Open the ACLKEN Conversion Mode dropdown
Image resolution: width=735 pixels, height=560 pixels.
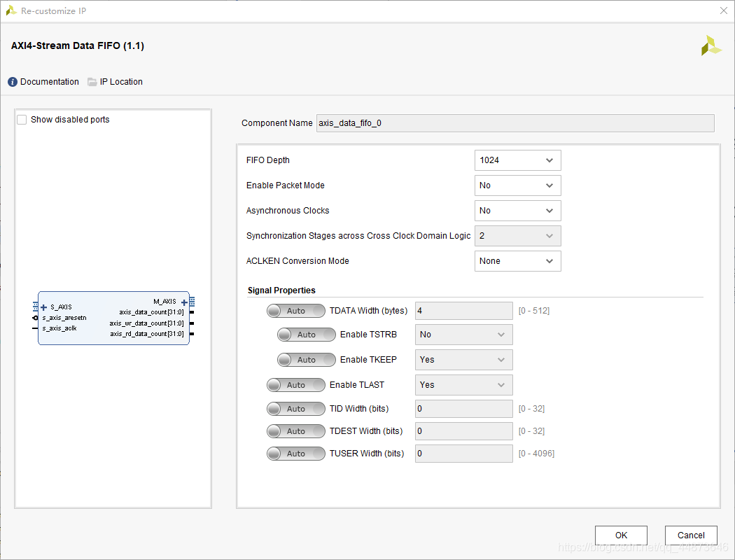[x=517, y=261]
